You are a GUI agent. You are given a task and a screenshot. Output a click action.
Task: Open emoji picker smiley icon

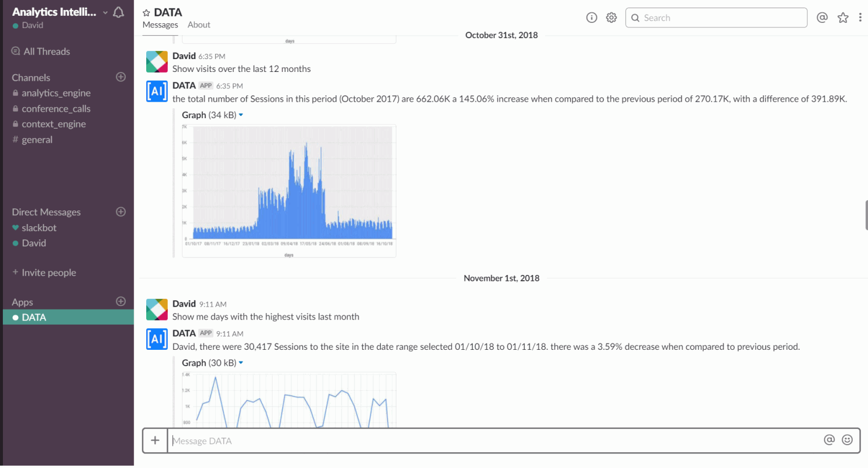point(847,440)
